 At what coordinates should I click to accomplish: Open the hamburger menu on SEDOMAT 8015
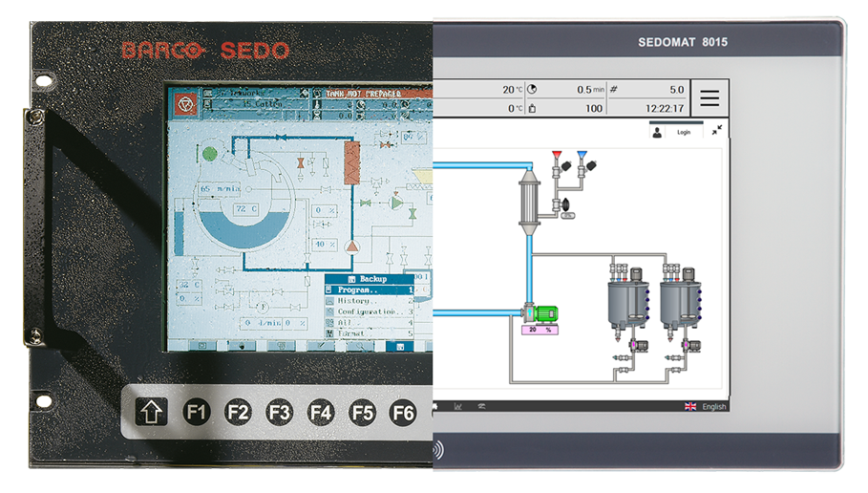pyautogui.click(x=709, y=98)
